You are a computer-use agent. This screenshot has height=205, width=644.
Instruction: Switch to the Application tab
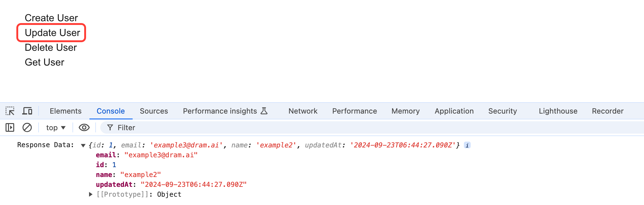(x=454, y=111)
